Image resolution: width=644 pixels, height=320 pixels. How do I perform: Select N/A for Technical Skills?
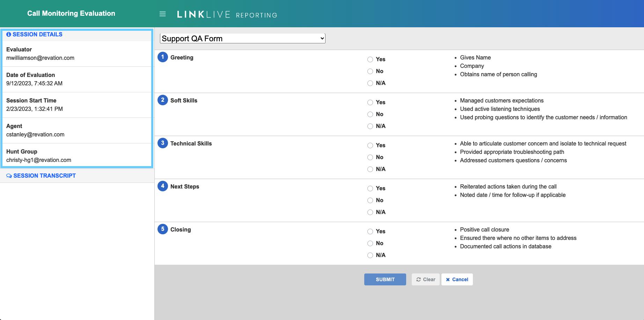[x=370, y=169]
